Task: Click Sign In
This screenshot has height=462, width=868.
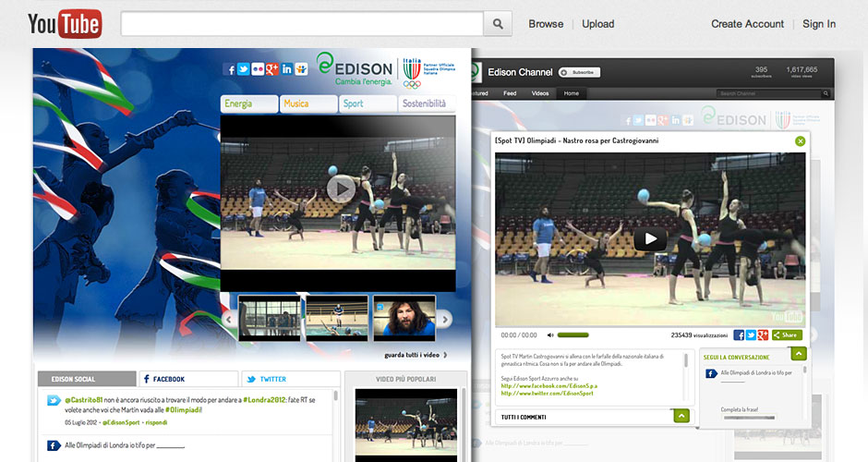Action: point(819,24)
